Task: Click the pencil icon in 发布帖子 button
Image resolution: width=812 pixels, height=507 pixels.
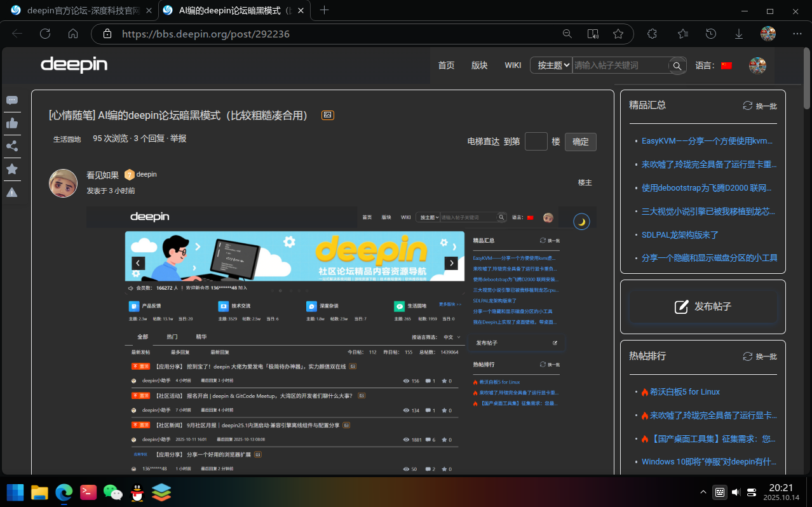Action: coord(681,307)
